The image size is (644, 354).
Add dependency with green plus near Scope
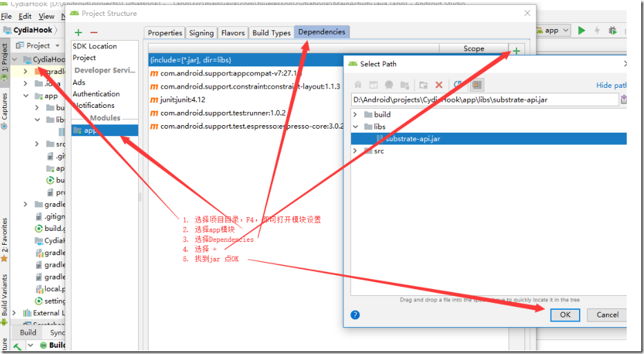point(516,51)
